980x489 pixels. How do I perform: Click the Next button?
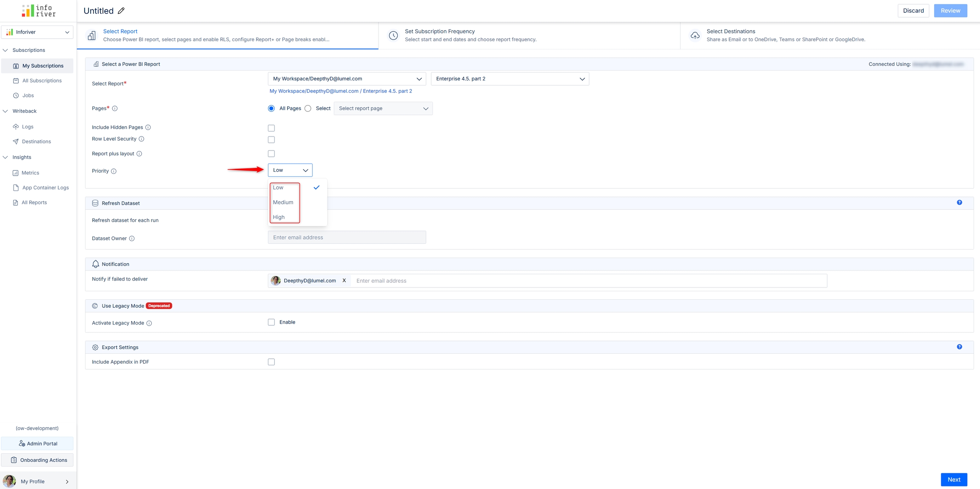pos(954,479)
